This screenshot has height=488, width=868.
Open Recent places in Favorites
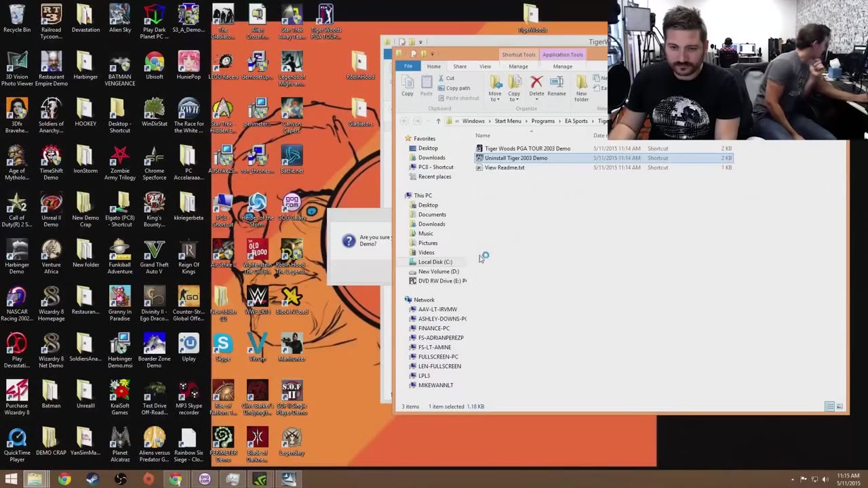coord(435,177)
